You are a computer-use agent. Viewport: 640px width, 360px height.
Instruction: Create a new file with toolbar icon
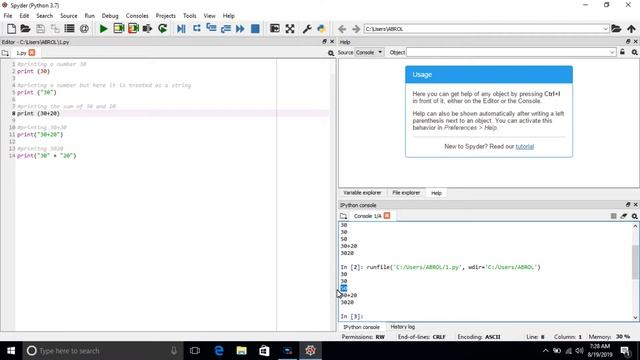click(11, 29)
